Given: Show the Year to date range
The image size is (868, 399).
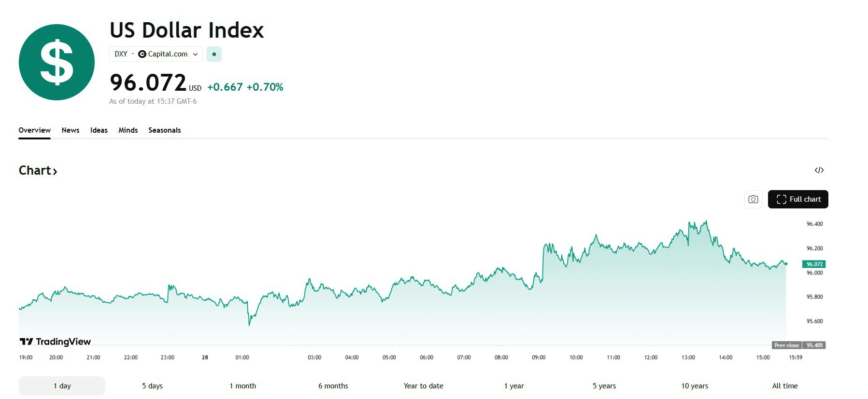Looking at the screenshot, I should [423, 386].
